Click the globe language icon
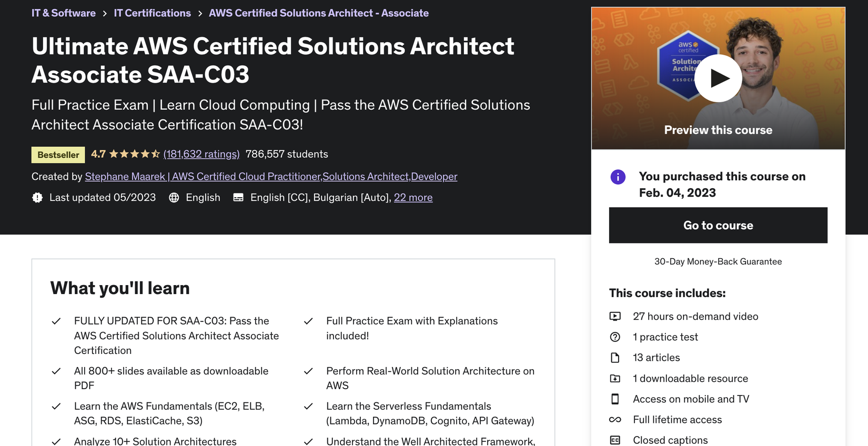This screenshot has height=446, width=868. pyautogui.click(x=174, y=198)
